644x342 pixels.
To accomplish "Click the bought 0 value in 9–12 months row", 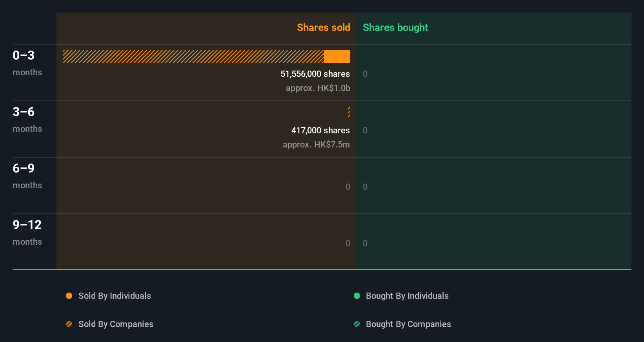I will [365, 244].
